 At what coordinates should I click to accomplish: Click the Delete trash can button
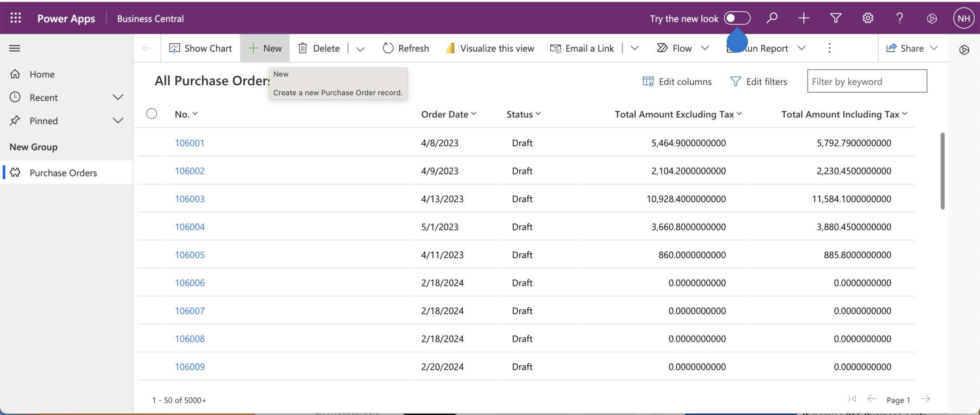[x=319, y=48]
